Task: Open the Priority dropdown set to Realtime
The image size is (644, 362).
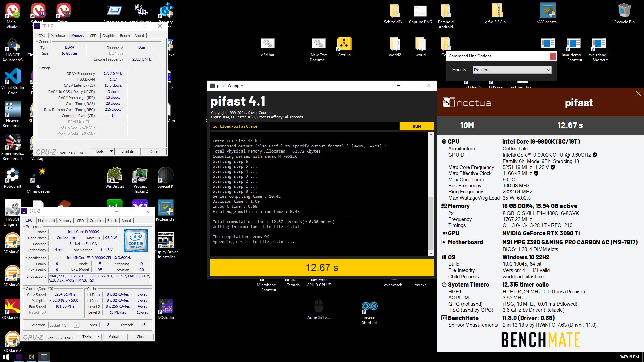Action: 512,70
